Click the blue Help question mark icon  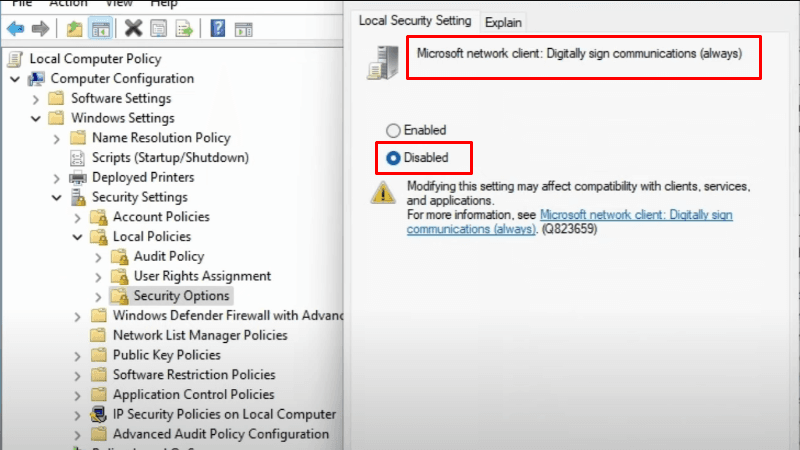click(x=217, y=27)
